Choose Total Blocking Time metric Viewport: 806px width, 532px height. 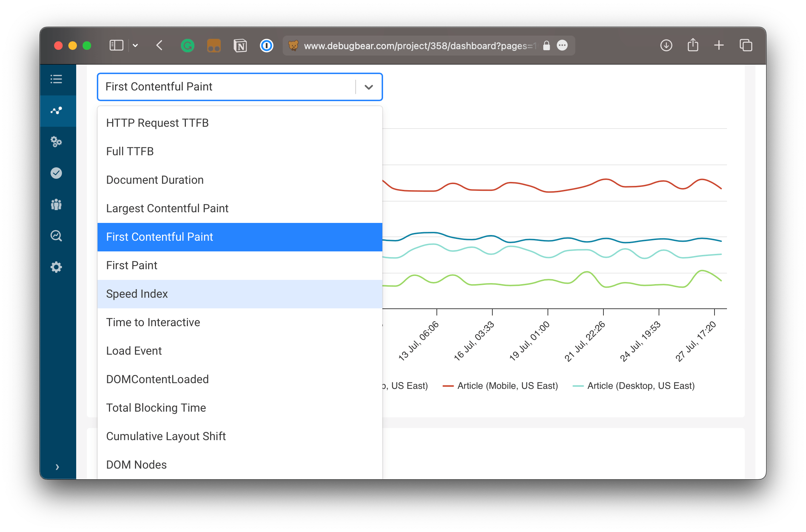[156, 408]
